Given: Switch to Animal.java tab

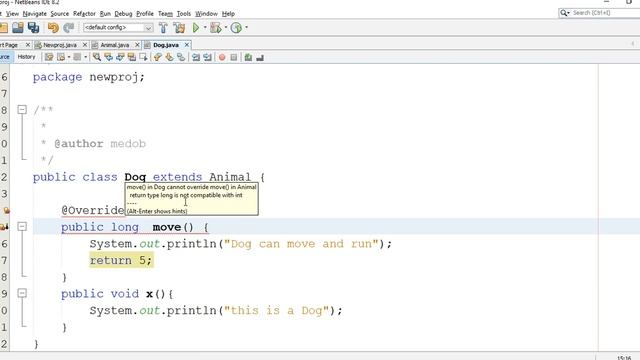Looking at the screenshot, I should coord(115,45).
